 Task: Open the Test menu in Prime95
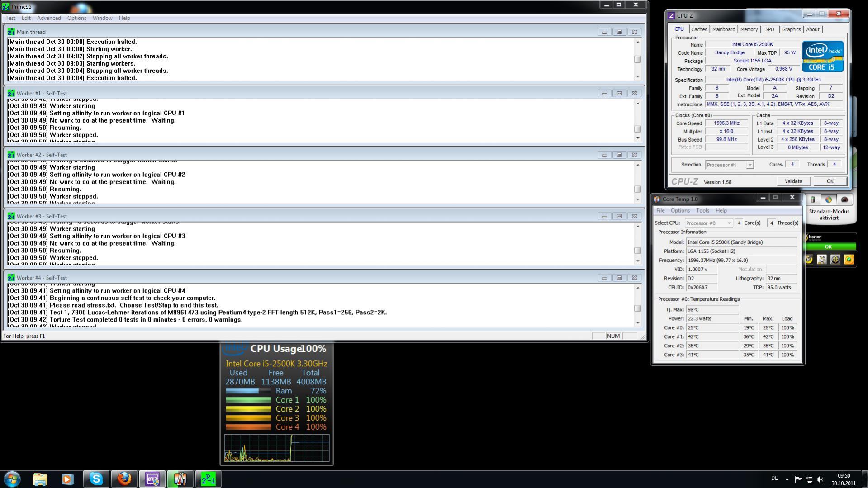pyautogui.click(x=10, y=18)
